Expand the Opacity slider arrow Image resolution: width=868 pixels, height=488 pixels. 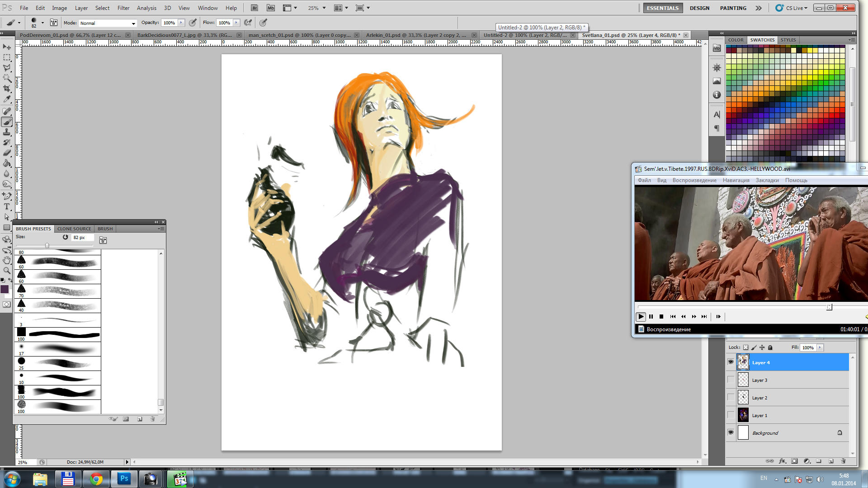pos(181,23)
